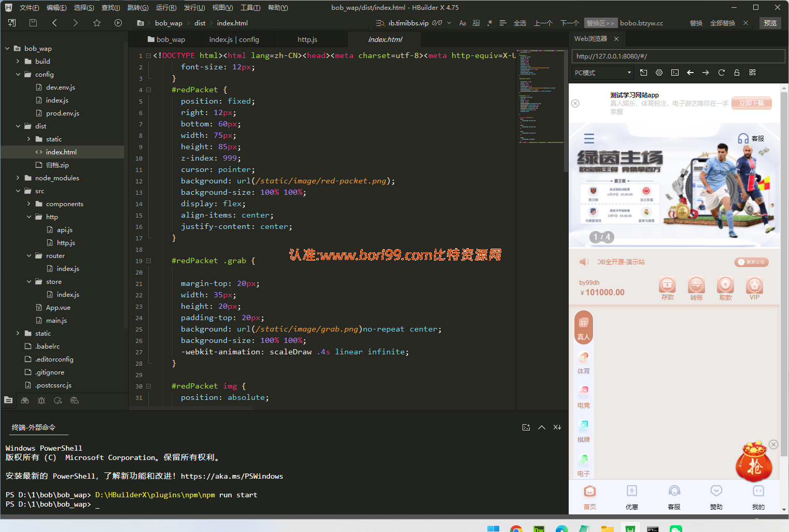Click the grid QR icon in browser toolbar

click(x=752, y=73)
